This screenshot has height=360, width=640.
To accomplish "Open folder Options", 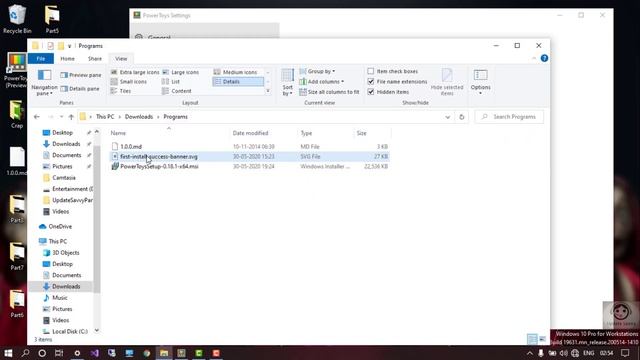I will coord(480,82).
